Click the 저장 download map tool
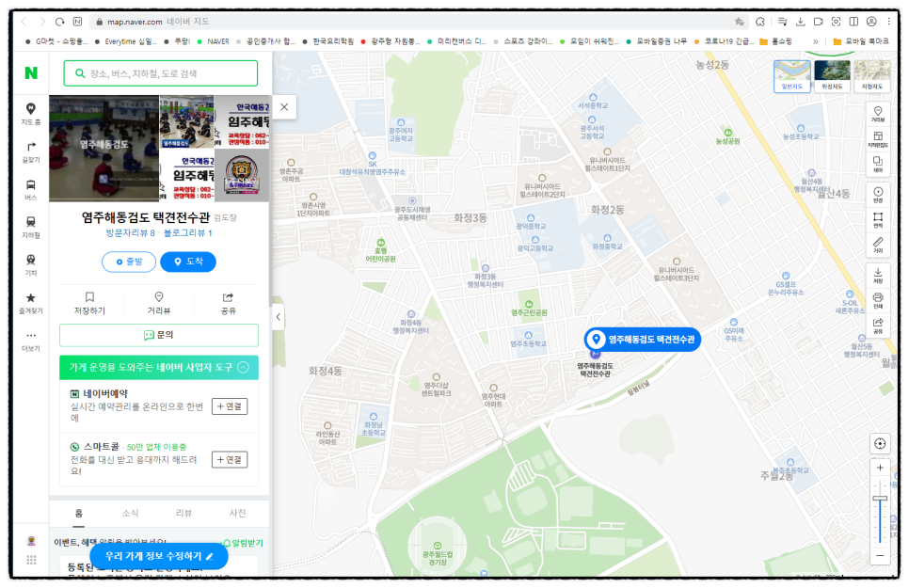 [x=878, y=275]
